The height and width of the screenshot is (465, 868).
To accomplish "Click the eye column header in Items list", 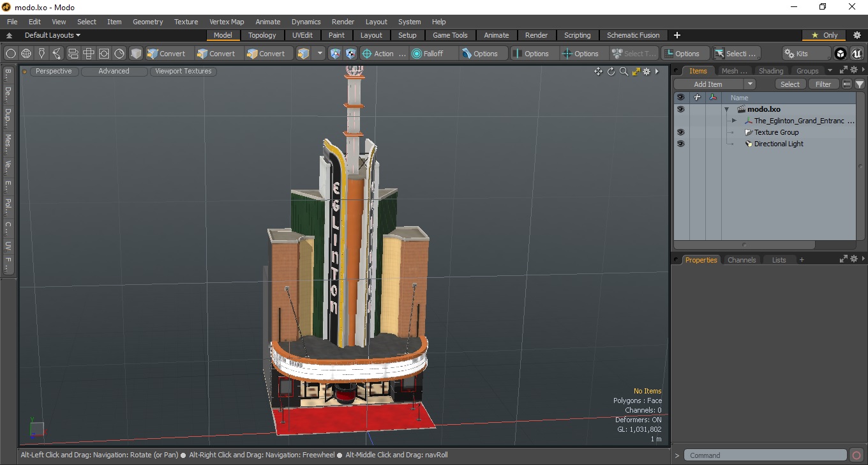I will point(680,98).
